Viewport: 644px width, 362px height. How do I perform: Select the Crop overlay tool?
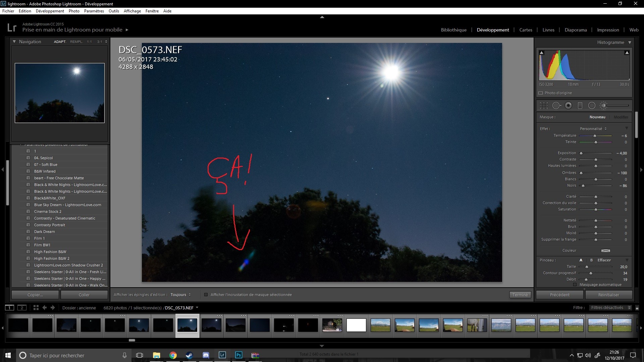click(x=544, y=106)
